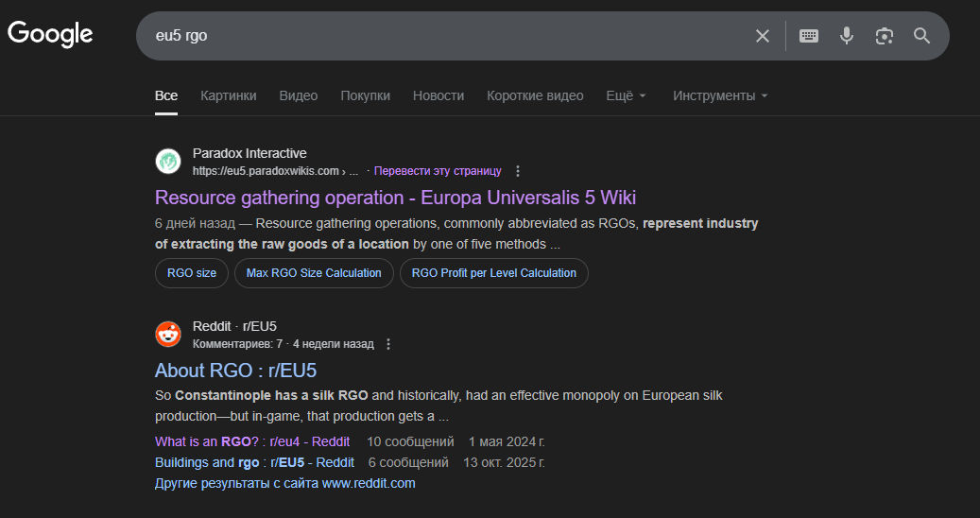This screenshot has width=980, height=518.
Task: Click "Constantinople has a silk RGO" snippet text
Action: tap(271, 395)
